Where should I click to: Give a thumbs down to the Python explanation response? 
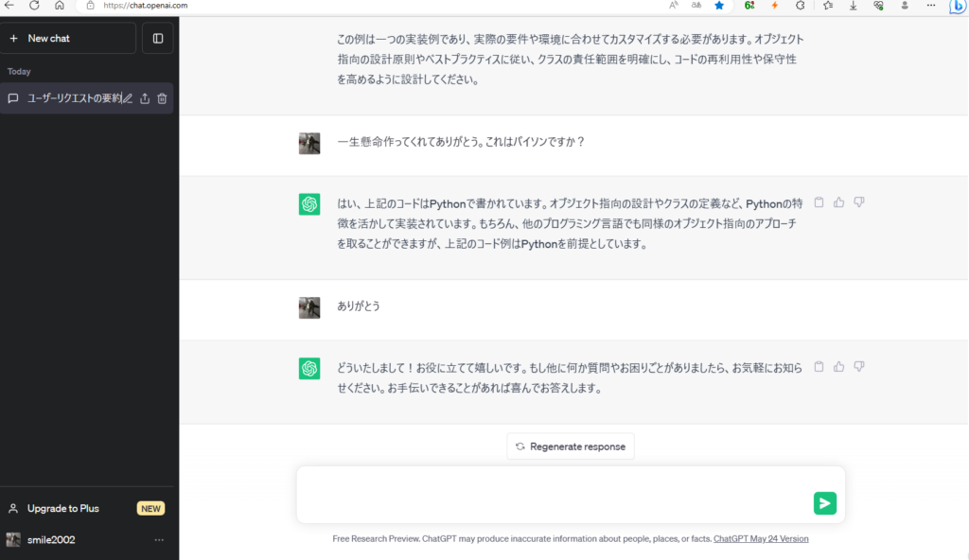[x=859, y=201]
